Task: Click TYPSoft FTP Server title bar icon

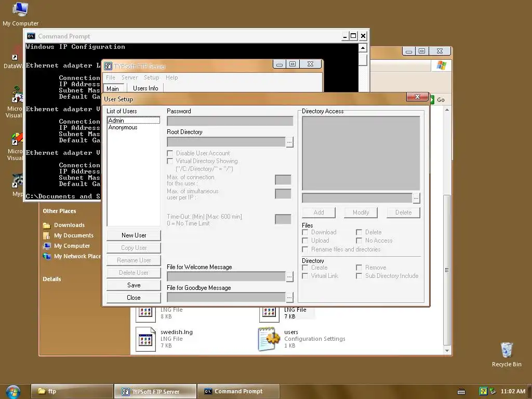Action: (108, 66)
